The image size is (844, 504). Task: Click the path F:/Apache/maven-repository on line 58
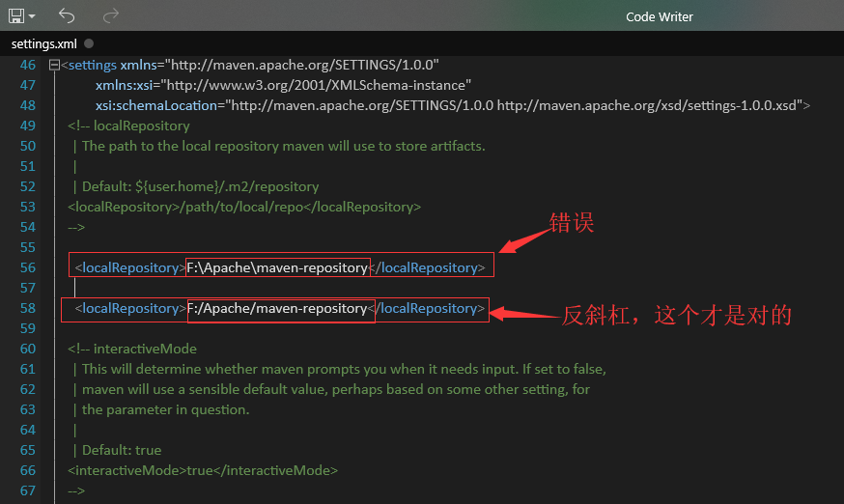(277, 308)
